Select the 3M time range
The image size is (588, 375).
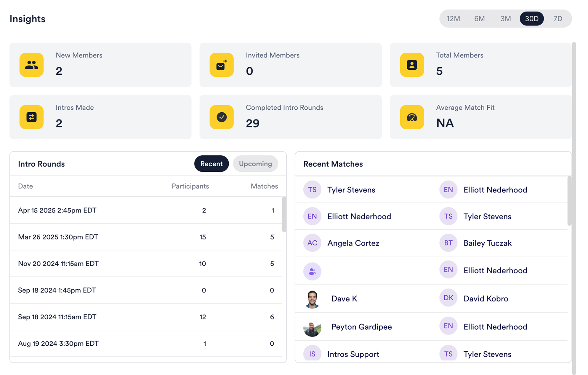505,19
